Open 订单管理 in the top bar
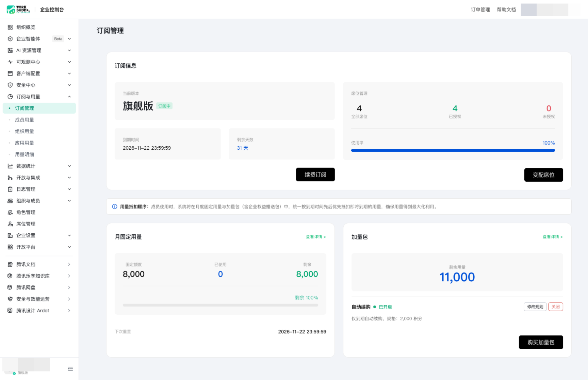This screenshot has width=588, height=380. 480,10
